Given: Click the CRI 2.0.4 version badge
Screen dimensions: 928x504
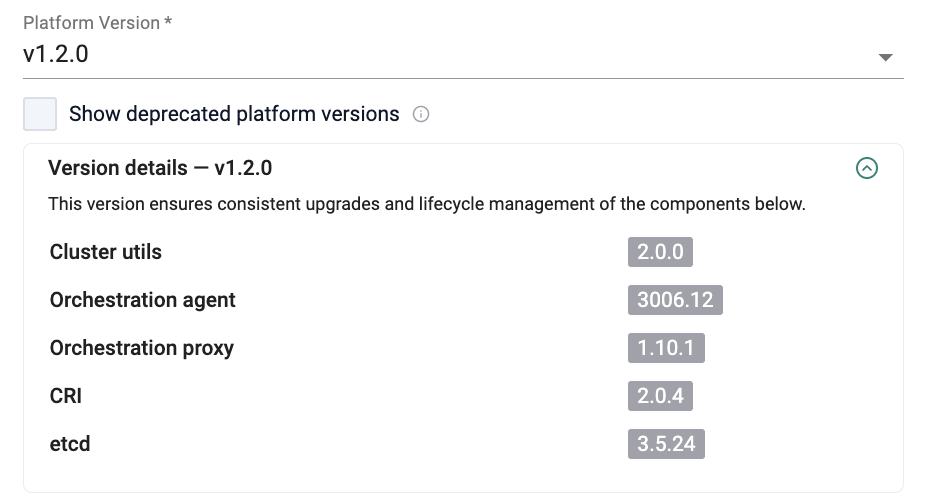Looking at the screenshot, I should (660, 396).
